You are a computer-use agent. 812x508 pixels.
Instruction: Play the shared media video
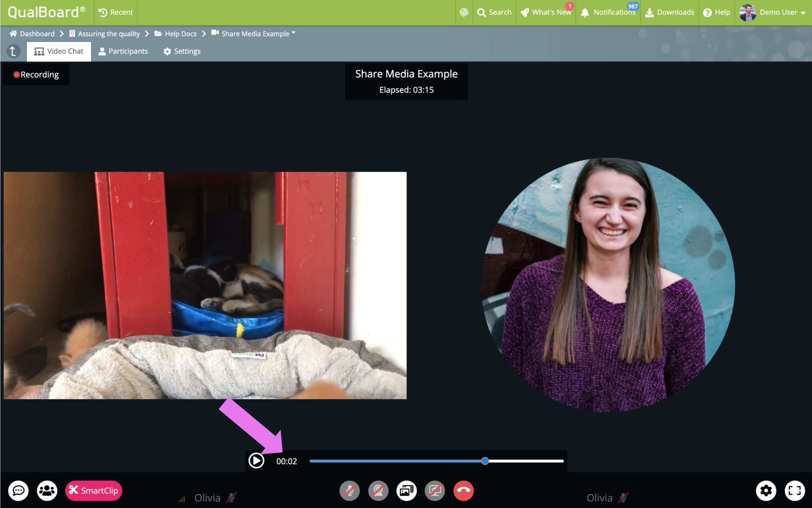click(256, 461)
